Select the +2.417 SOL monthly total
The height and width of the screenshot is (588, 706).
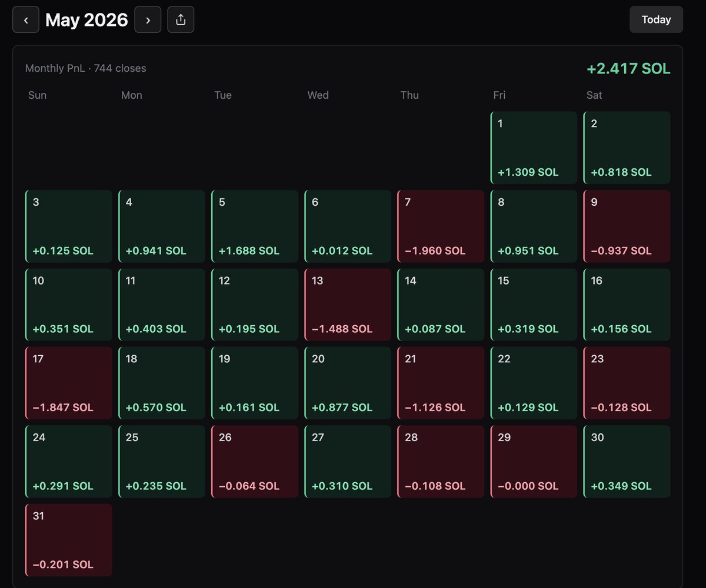628,69
